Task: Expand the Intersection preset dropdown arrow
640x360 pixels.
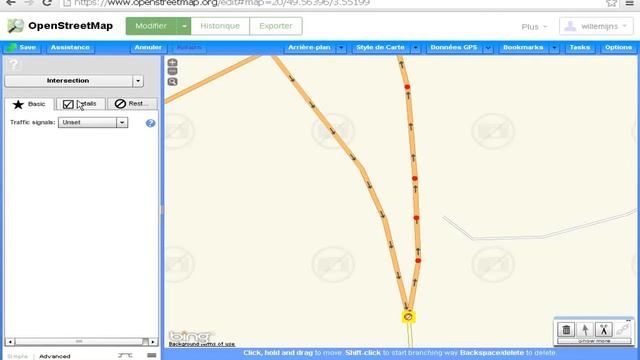Action: 138,81
